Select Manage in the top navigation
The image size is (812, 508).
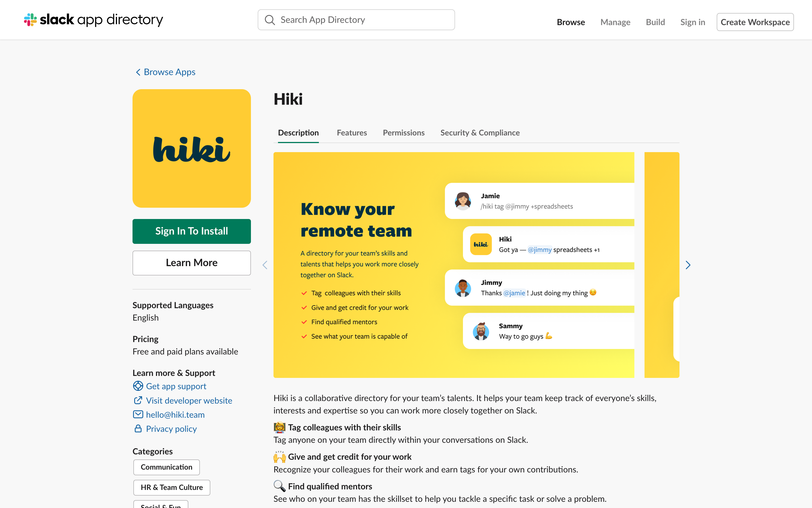point(615,22)
